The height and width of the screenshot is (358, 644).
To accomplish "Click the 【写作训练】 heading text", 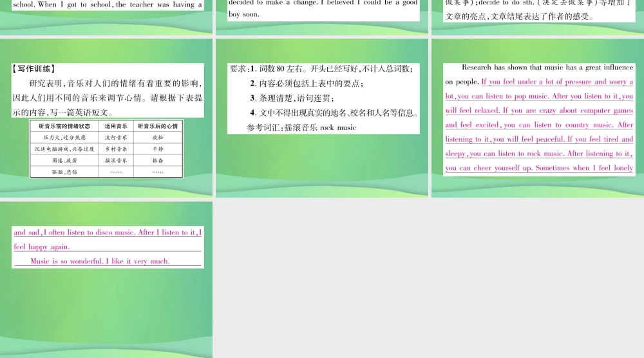I will coord(33,69).
